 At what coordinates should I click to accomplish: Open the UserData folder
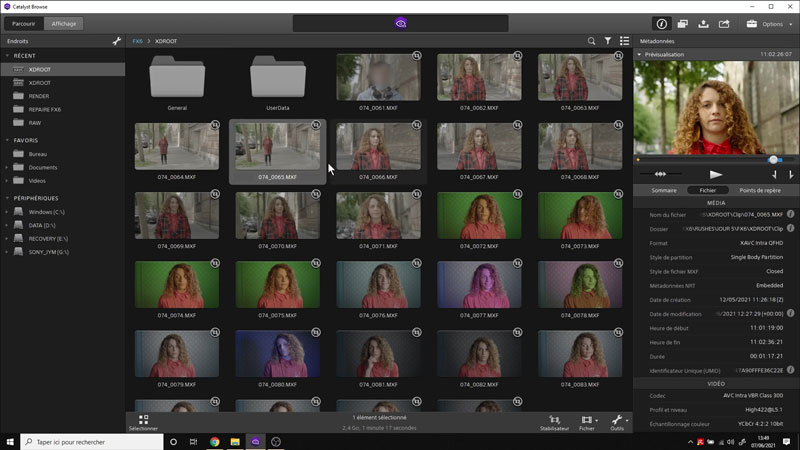[278, 77]
